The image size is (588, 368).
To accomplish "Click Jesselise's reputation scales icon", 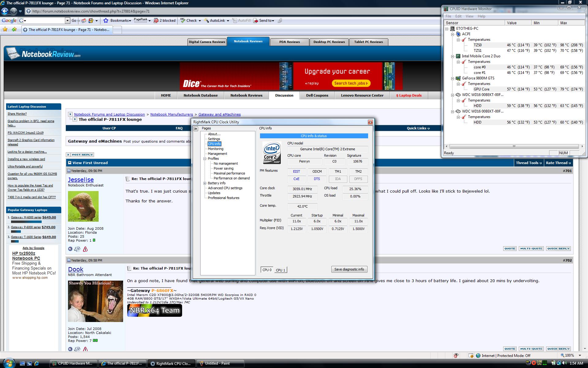I will (x=77, y=249).
